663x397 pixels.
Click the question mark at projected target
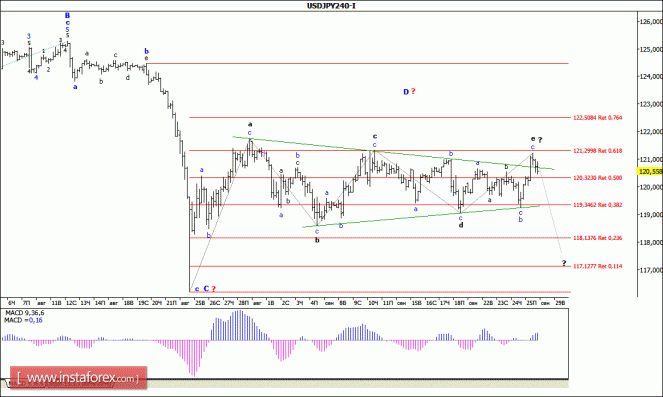pos(564,263)
